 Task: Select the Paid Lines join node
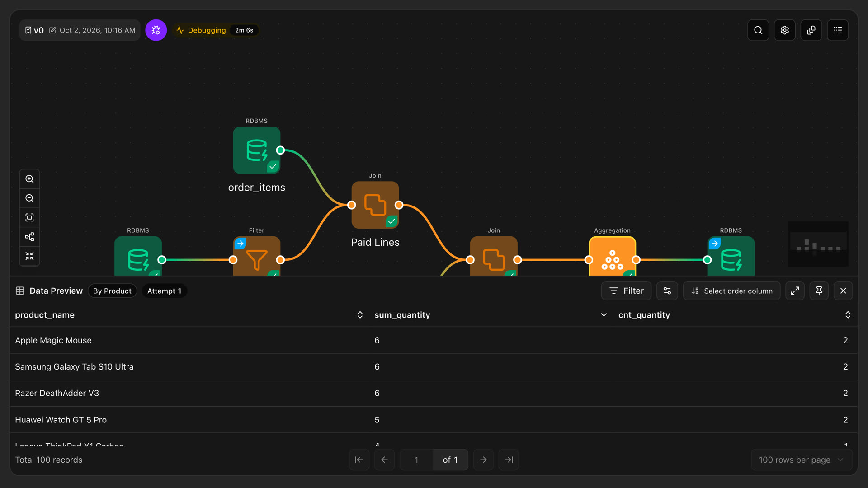click(x=375, y=205)
